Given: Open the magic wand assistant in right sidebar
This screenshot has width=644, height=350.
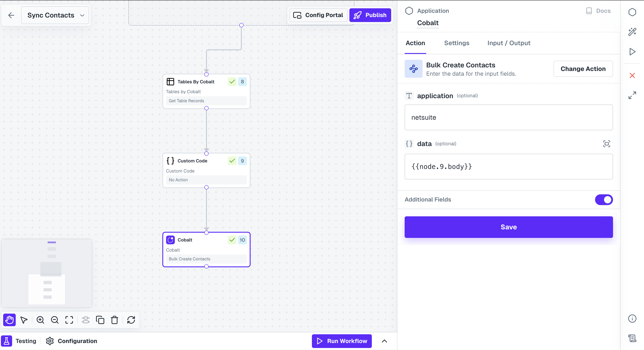Looking at the screenshot, I should 633,32.
